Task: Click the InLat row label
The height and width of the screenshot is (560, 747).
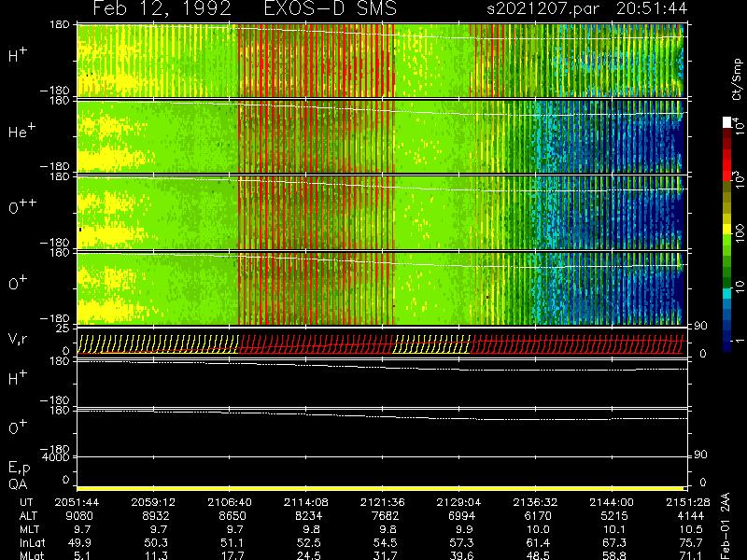Action: click(x=33, y=543)
